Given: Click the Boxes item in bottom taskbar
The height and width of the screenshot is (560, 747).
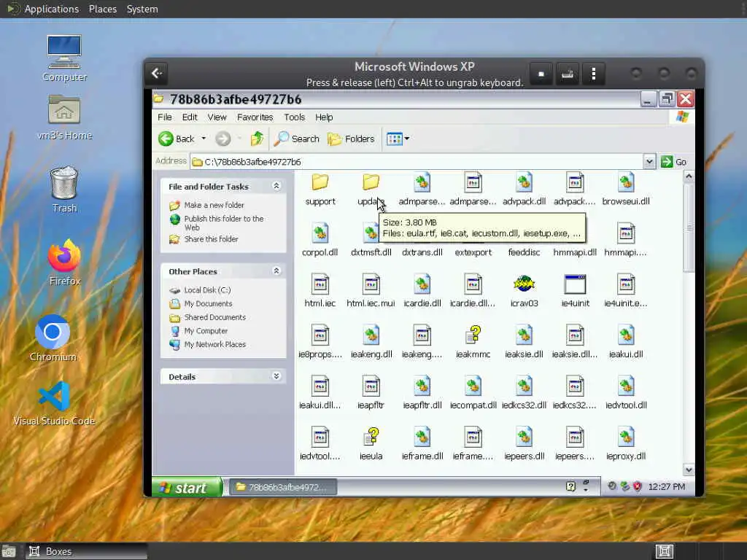Looking at the screenshot, I should click(87, 551).
